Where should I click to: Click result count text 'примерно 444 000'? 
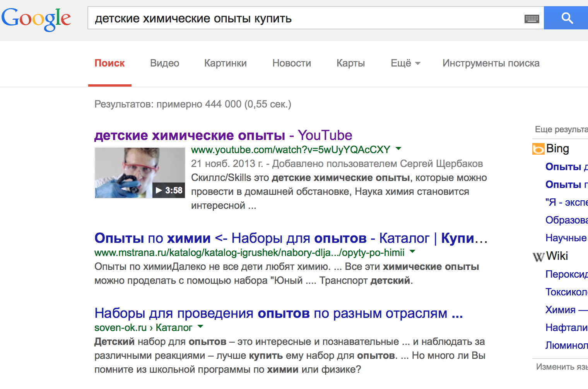(199, 104)
